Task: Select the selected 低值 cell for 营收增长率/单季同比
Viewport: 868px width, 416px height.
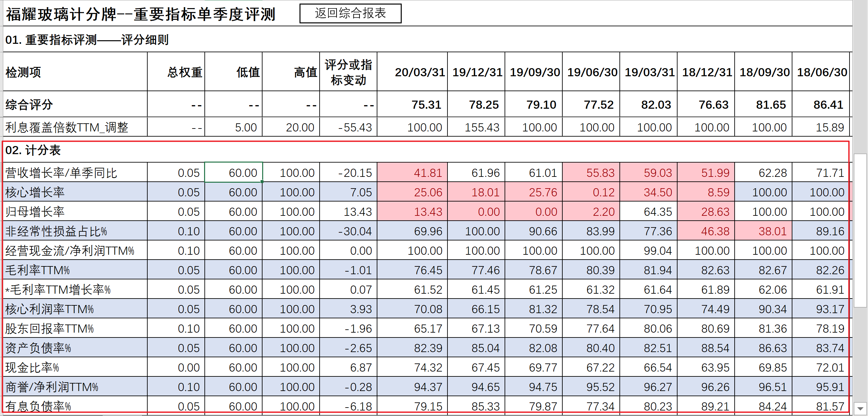Action: pos(233,172)
